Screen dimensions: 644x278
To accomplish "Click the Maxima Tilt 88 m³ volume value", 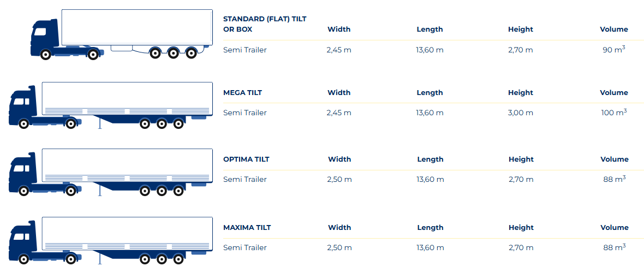I will [x=615, y=247].
